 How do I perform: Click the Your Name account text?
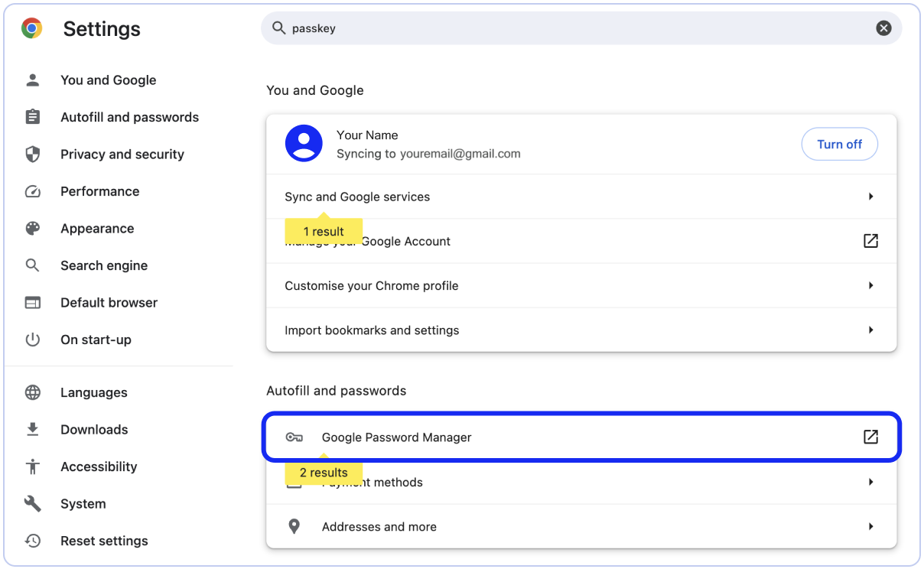coord(367,135)
